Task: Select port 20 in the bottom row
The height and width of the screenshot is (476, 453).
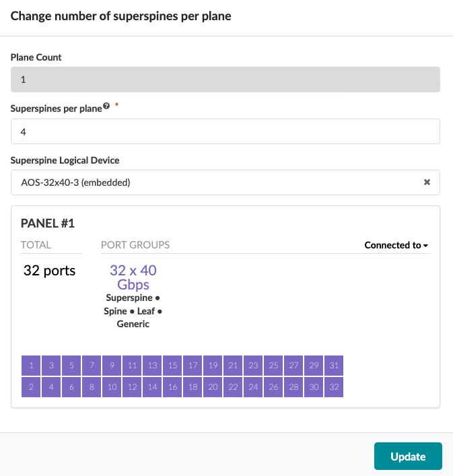Action: pyautogui.click(x=213, y=387)
